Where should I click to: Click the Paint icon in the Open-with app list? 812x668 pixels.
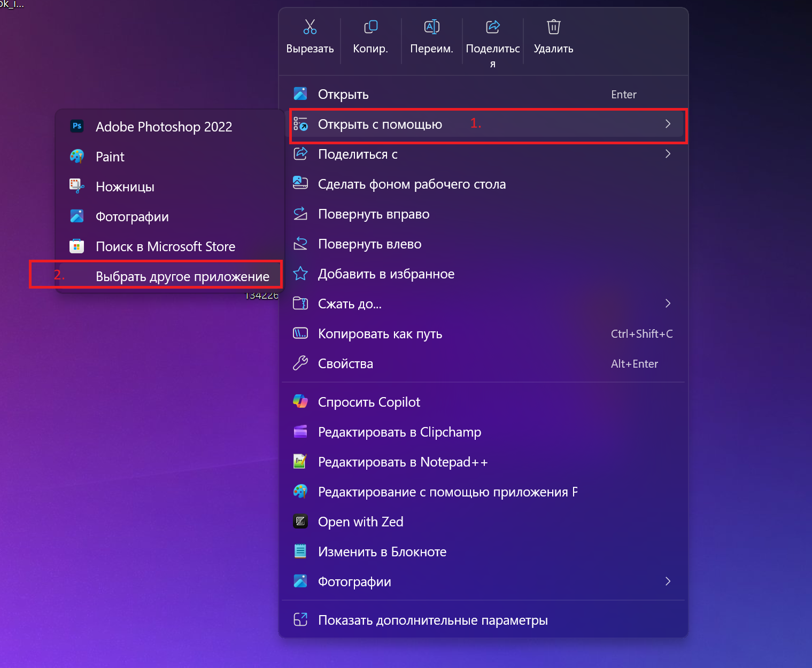point(77,156)
